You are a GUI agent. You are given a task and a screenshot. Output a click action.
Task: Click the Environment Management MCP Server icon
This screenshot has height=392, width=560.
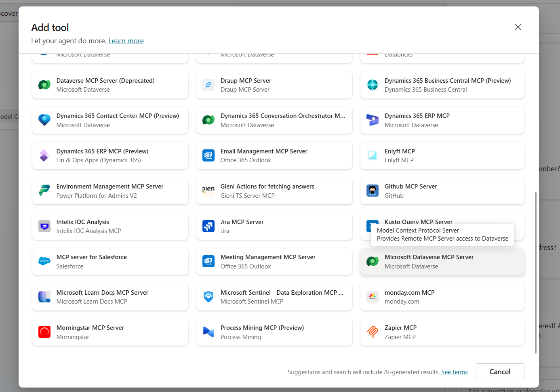44,191
